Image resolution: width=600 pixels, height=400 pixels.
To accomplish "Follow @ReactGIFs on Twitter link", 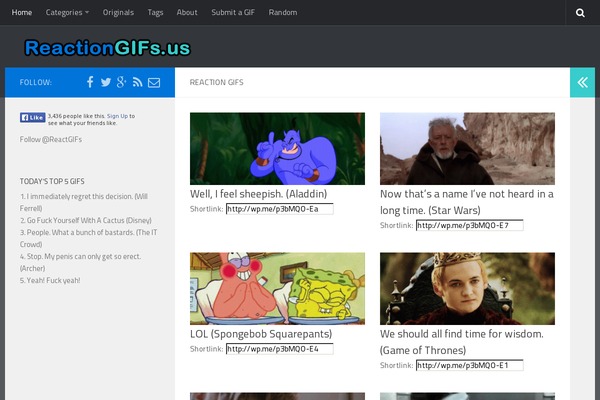I will click(51, 139).
